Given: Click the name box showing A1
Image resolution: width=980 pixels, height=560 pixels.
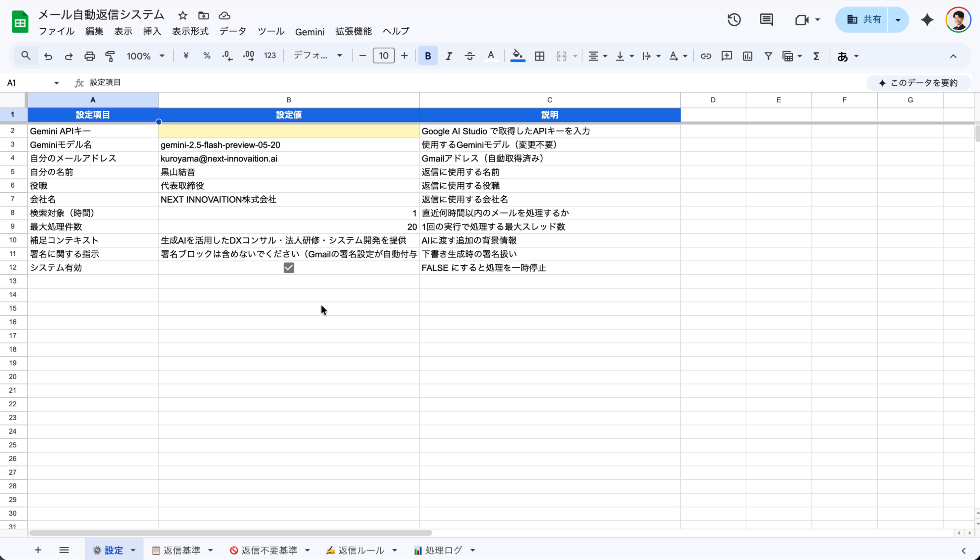Looking at the screenshot, I should coord(27,82).
